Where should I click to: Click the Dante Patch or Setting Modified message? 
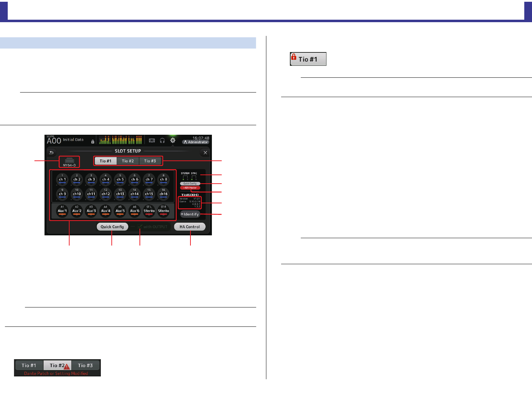pyautogui.click(x=56, y=374)
